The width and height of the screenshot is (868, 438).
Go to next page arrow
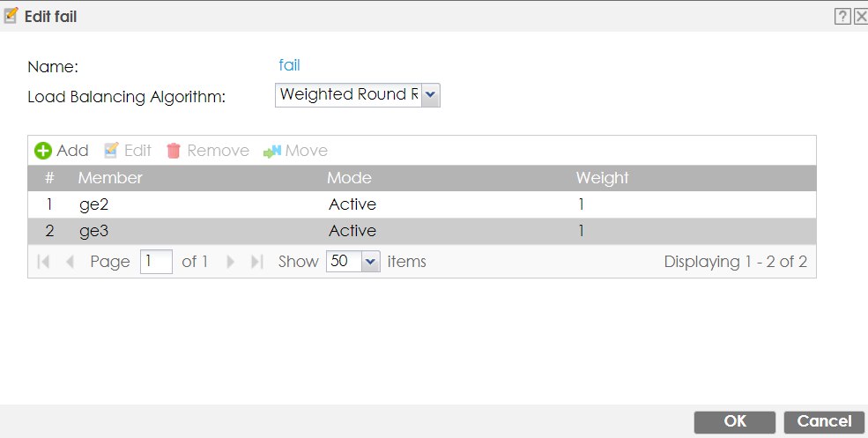[x=231, y=262]
